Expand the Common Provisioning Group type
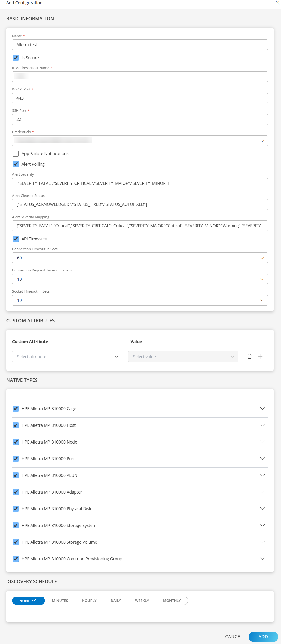This screenshot has width=281, height=644. pos(262,559)
